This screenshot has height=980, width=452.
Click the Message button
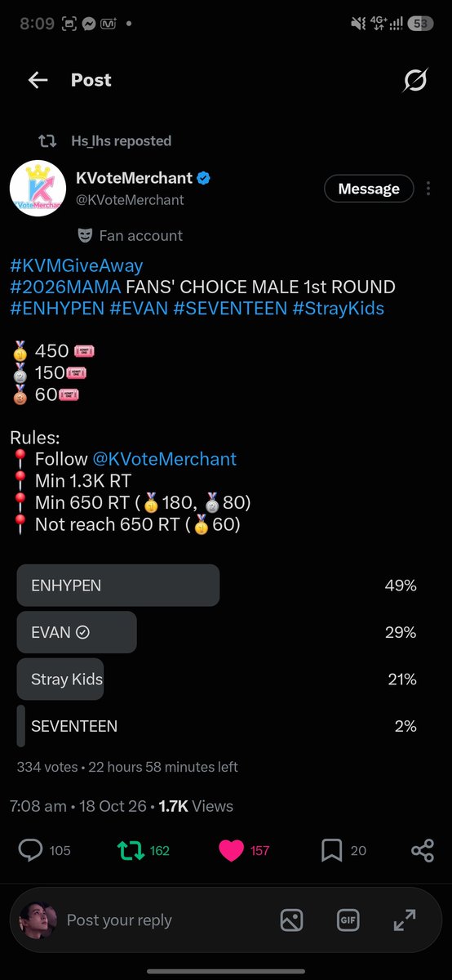click(369, 189)
